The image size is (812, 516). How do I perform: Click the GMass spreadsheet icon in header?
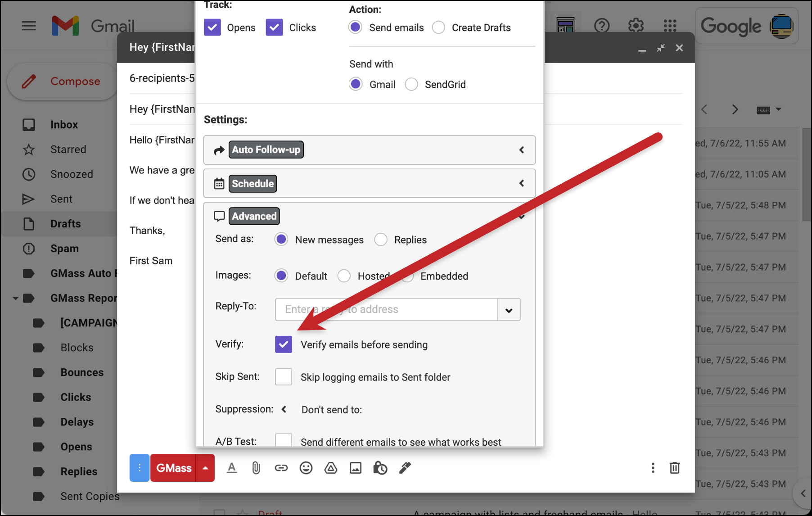[565, 25]
